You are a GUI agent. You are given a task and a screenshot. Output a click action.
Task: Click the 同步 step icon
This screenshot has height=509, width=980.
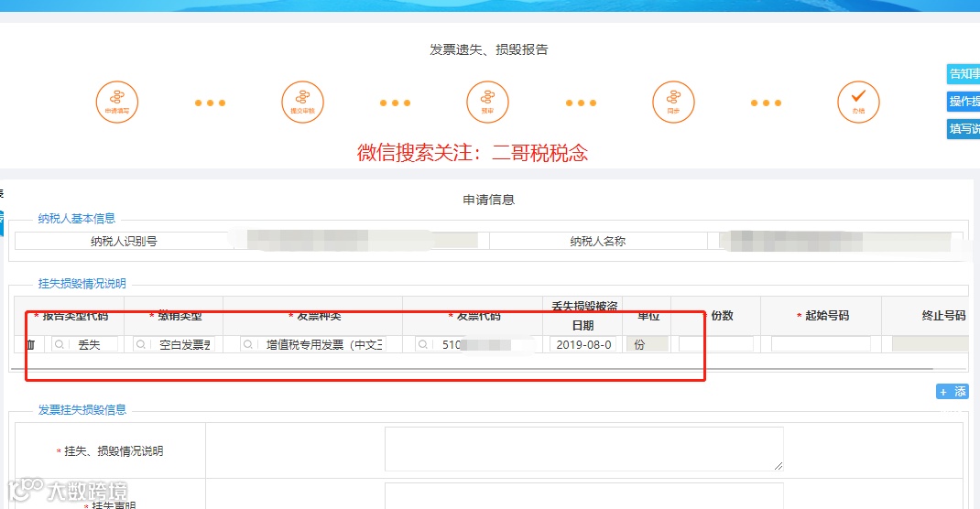(673, 102)
